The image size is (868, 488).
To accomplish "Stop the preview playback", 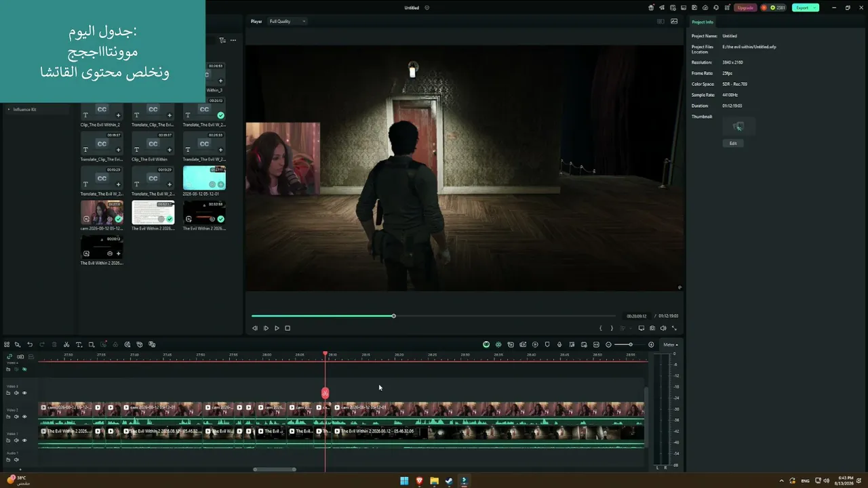I will click(288, 328).
